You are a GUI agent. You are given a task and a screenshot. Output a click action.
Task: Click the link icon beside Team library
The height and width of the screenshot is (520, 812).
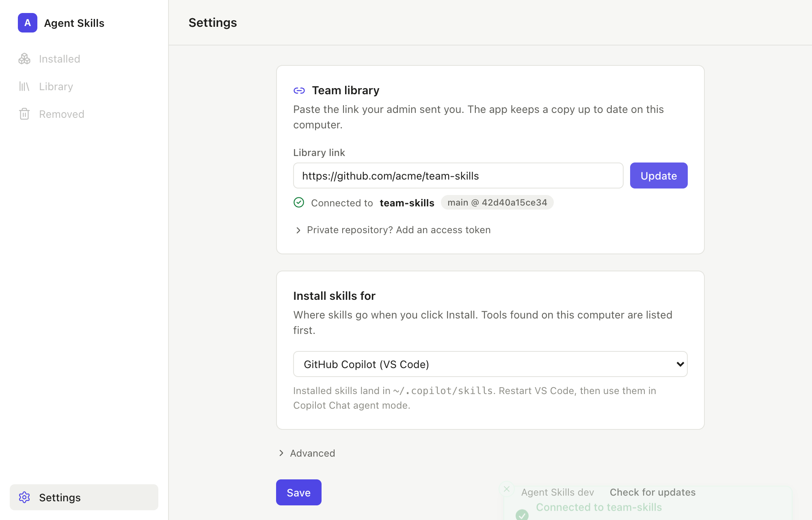click(x=299, y=91)
